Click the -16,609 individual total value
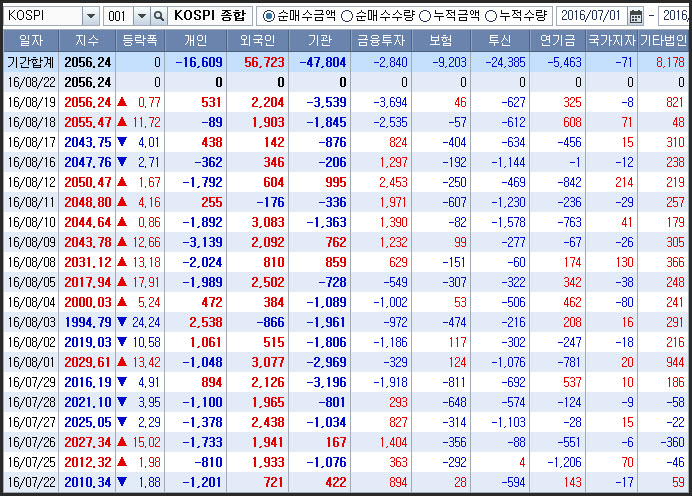Image resolution: width=692 pixels, height=496 pixels. 199,62
